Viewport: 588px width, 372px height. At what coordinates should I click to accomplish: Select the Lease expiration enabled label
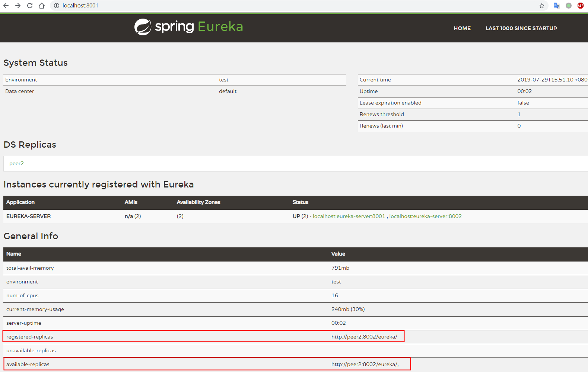pos(391,103)
